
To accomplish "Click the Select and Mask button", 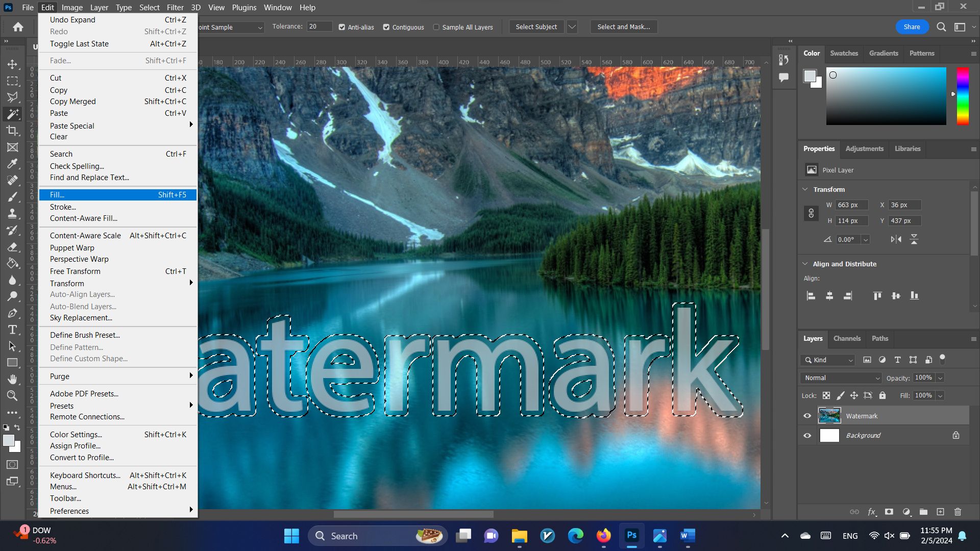I will click(623, 27).
